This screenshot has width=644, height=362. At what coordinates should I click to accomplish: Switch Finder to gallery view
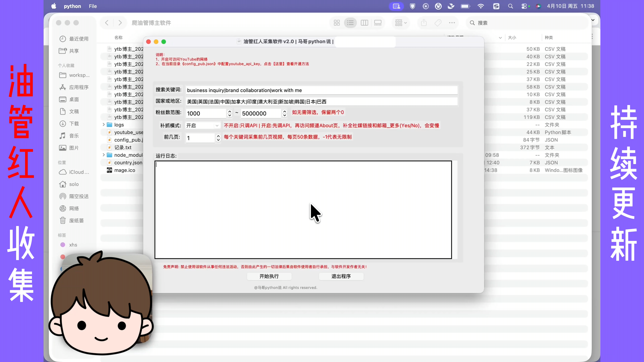pos(378,23)
